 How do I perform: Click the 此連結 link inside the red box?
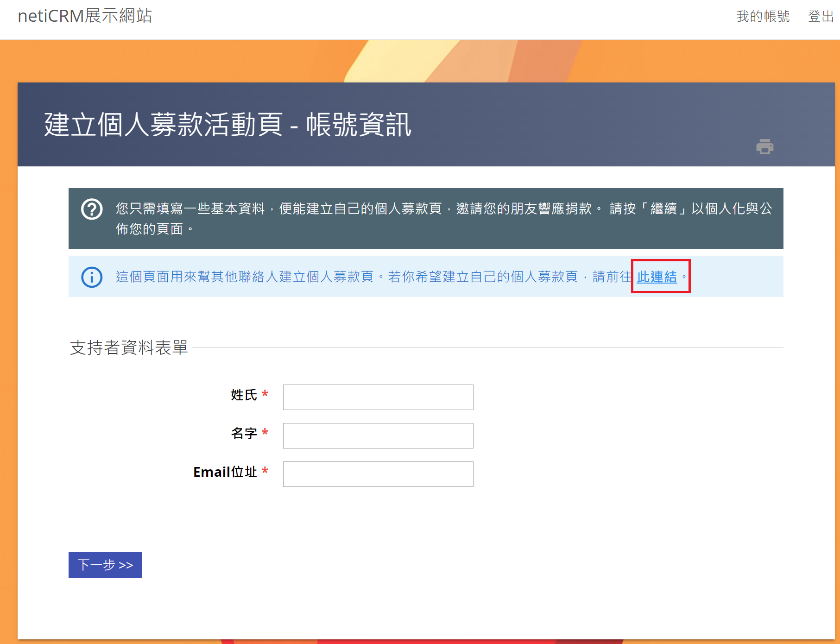point(657,277)
